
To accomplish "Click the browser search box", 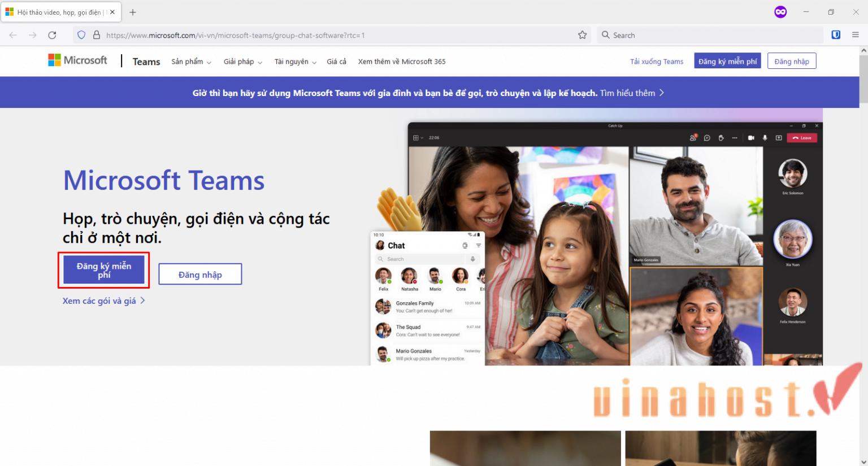I will [x=710, y=35].
